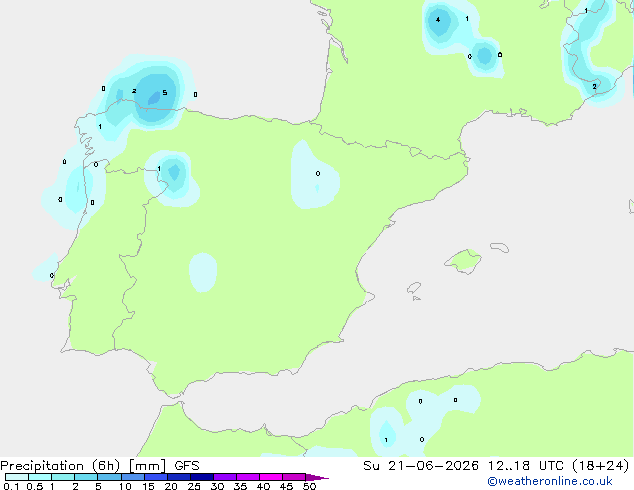Viewport: 634px width, 490px height.
Task: Click the '35' legend scale label
Action: 240,486
